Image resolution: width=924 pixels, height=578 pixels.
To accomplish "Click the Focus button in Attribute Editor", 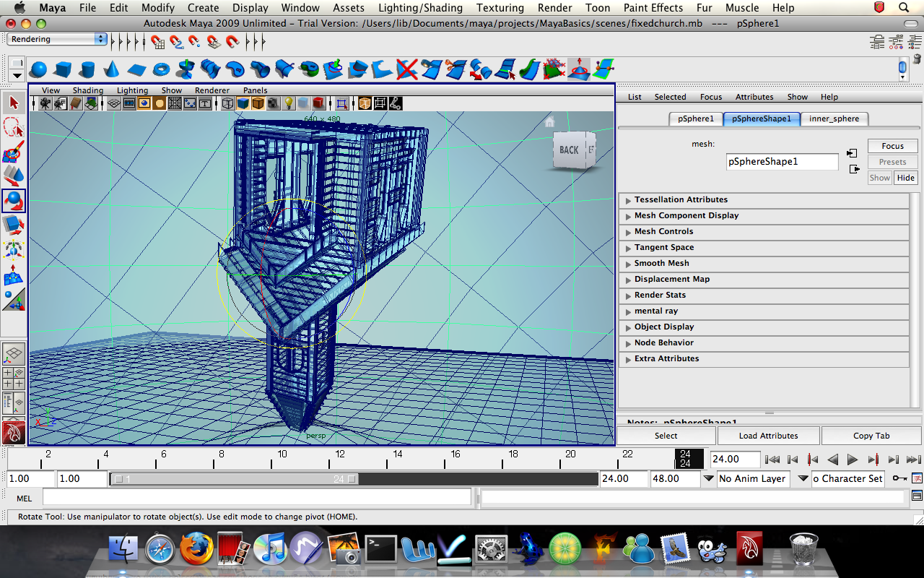I will tap(892, 146).
